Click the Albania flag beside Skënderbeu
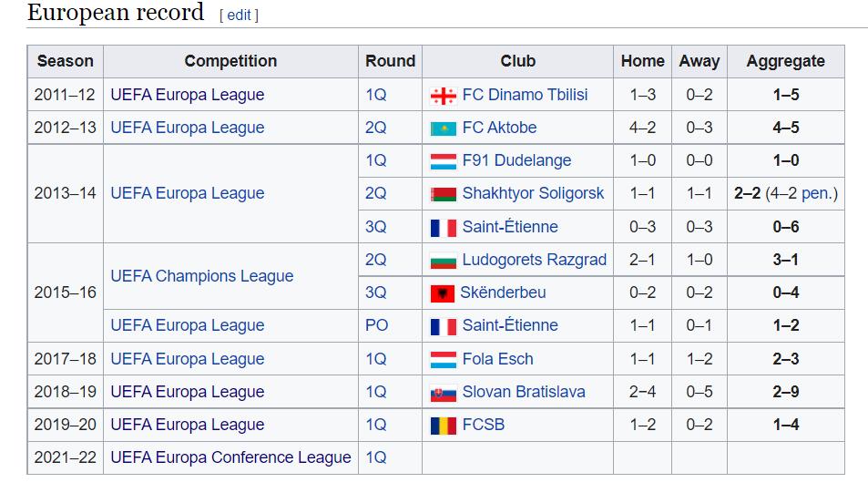Screen dimensions: 868x503 pos(443,293)
